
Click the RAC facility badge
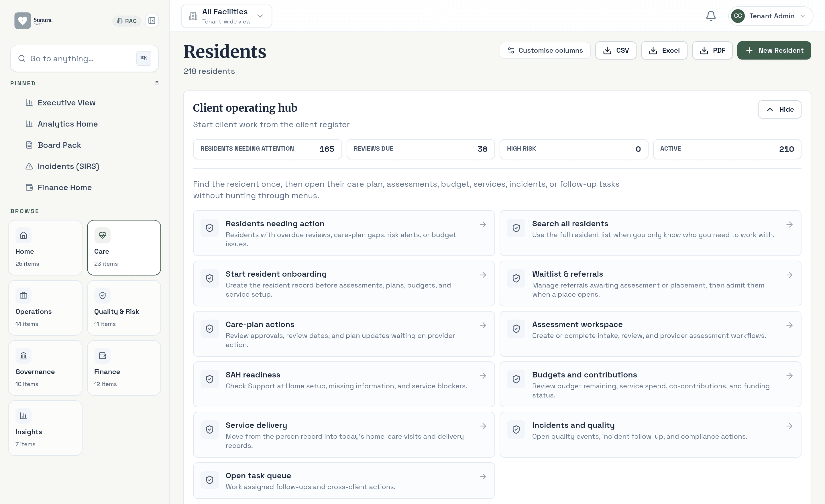[127, 21]
